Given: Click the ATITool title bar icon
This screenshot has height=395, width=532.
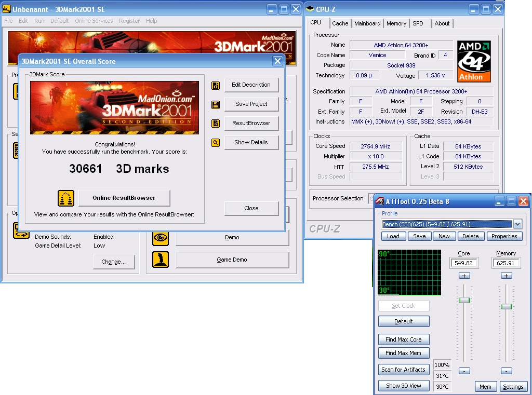Looking at the screenshot, I should tap(380, 201).
